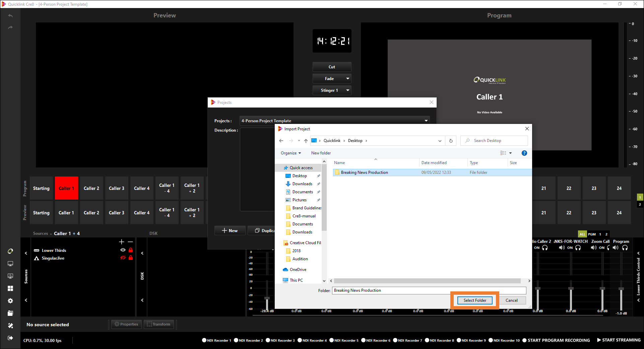Click the projects folder icon in left sidebar
This screenshot has width=644, height=349.
[x=10, y=313]
